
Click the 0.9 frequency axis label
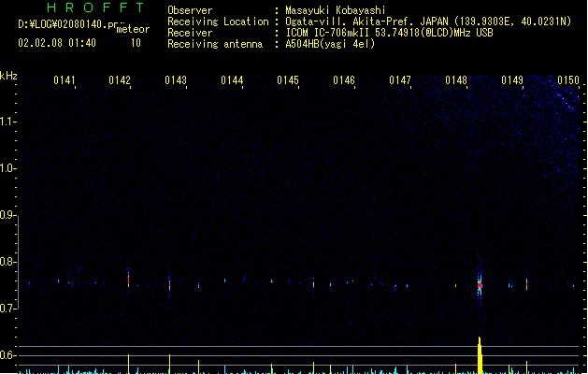(x=7, y=215)
